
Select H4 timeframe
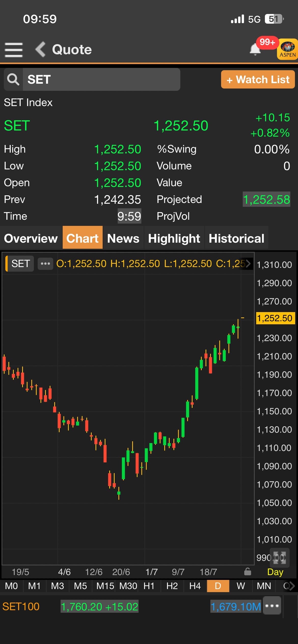[x=195, y=586]
